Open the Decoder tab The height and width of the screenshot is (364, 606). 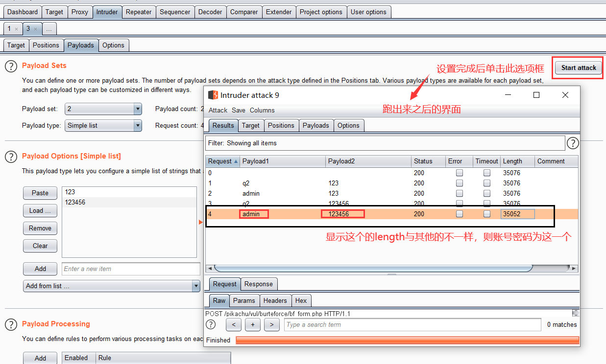coord(210,12)
